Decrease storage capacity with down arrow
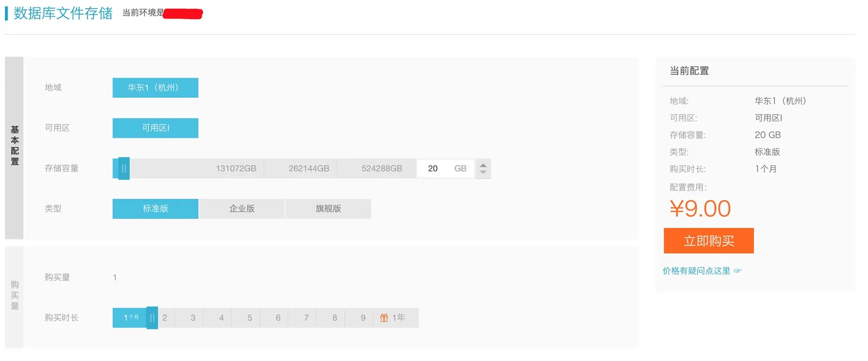Screen dimensions: 868x361 point(483,173)
